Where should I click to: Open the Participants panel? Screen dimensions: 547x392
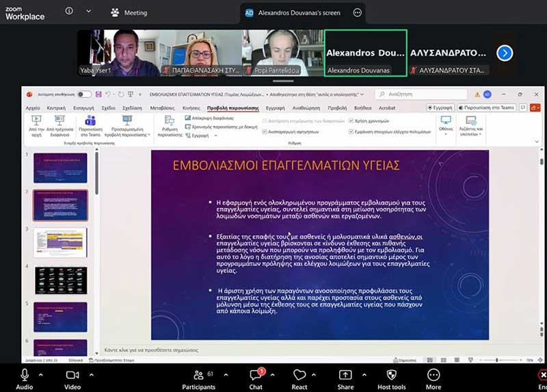pos(198,374)
